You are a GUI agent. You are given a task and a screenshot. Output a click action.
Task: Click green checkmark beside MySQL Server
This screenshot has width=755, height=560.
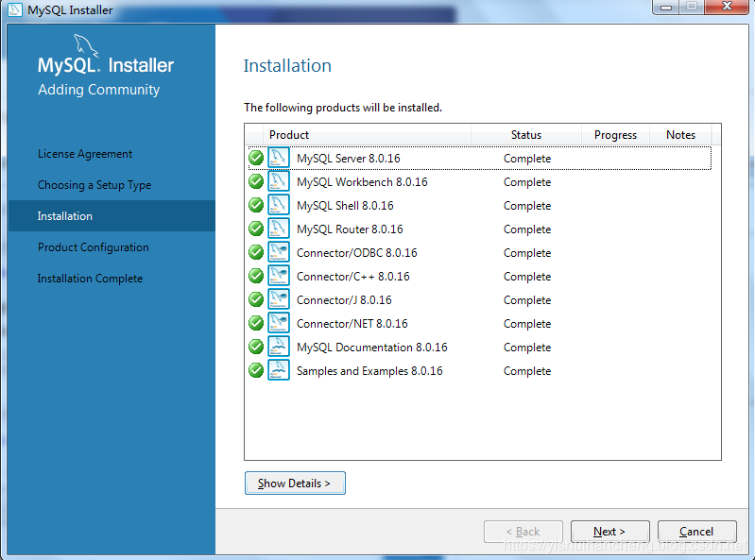coord(256,158)
